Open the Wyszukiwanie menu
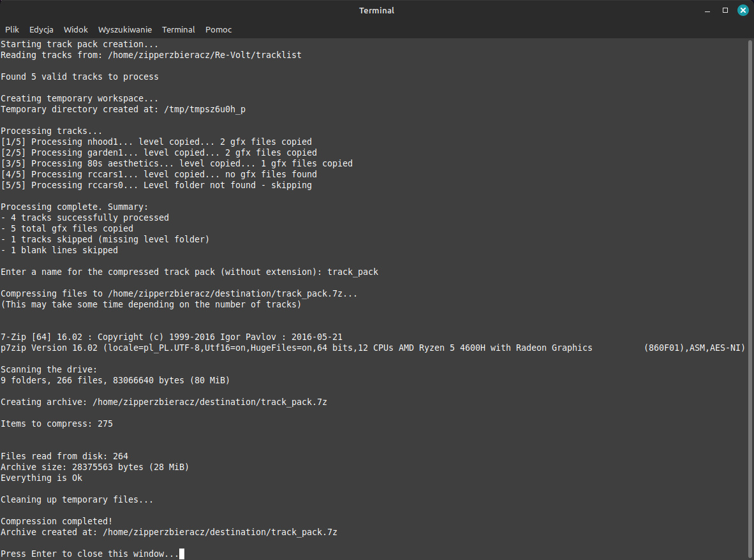754x560 pixels. point(125,30)
